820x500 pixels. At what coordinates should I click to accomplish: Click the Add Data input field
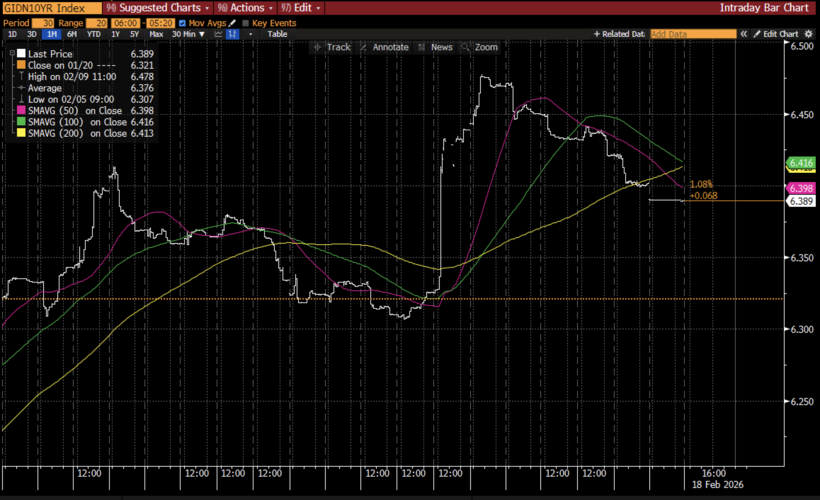click(692, 33)
